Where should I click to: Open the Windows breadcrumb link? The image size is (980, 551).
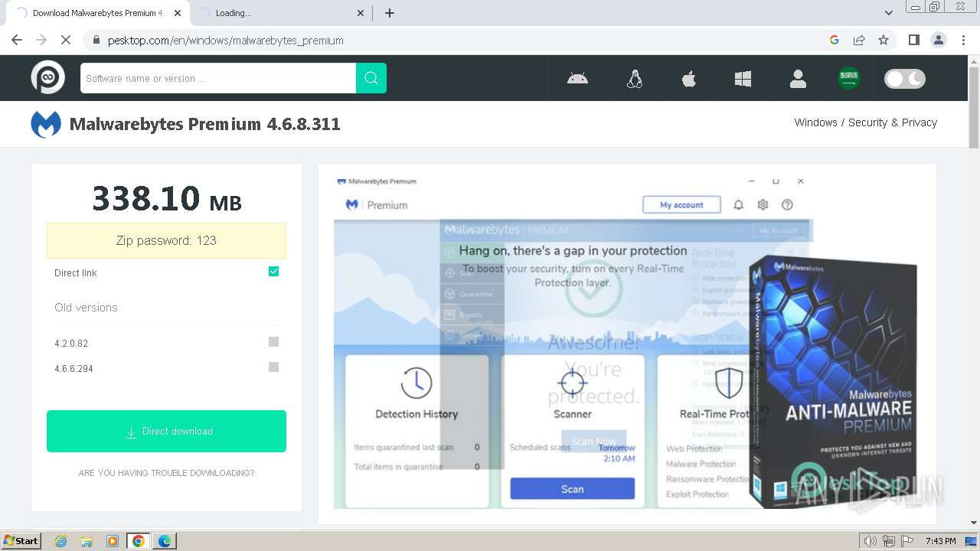(815, 122)
